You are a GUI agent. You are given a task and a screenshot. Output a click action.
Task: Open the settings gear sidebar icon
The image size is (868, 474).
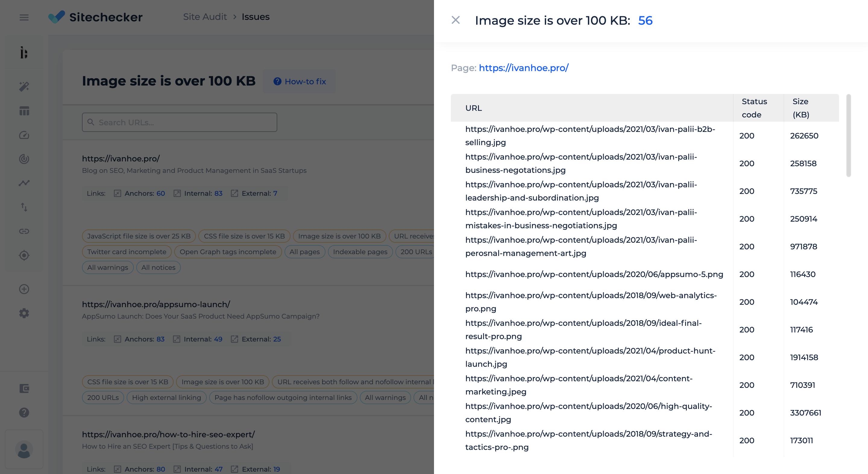[x=24, y=313]
